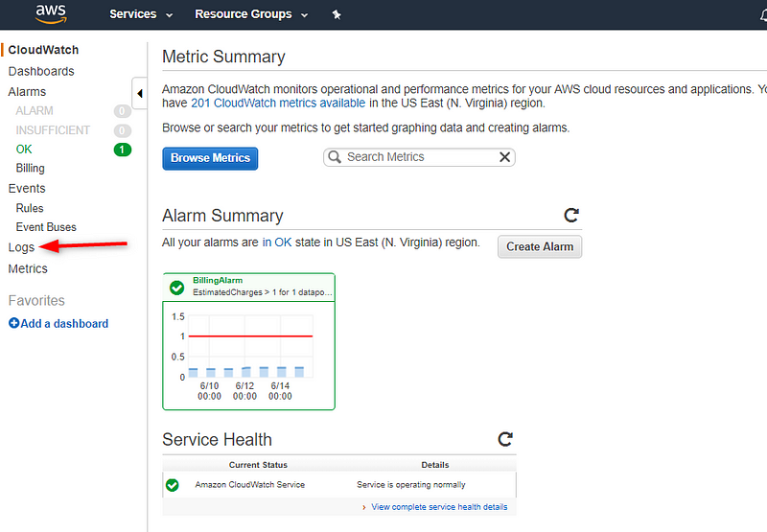
Task: Click the Amazon CloudWatch Service row label
Action: [x=250, y=485]
